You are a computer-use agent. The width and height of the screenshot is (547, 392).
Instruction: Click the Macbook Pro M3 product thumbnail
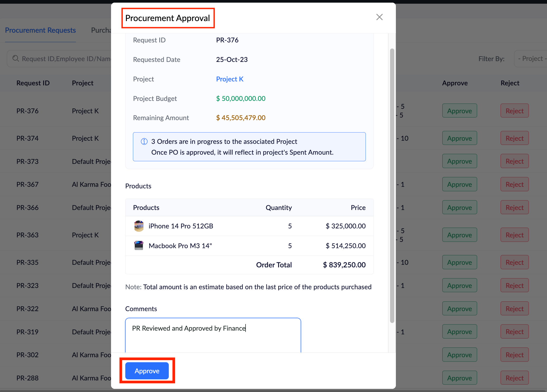139,246
